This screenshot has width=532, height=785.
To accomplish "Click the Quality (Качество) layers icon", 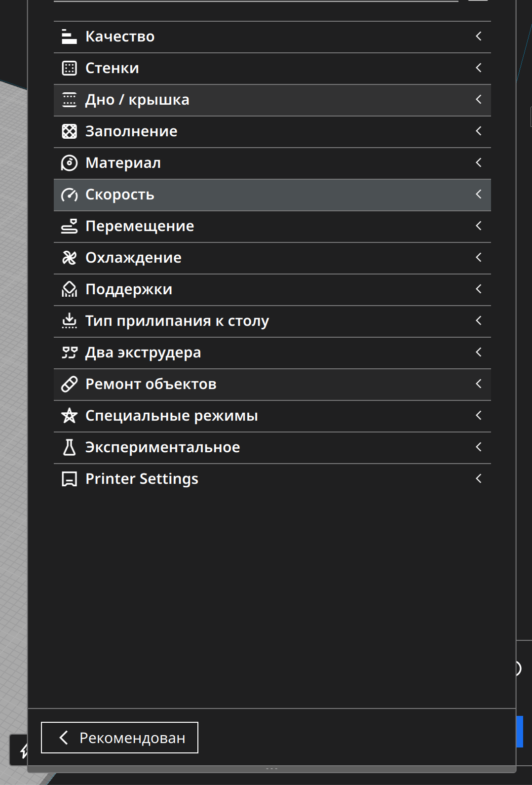I will click(x=69, y=37).
